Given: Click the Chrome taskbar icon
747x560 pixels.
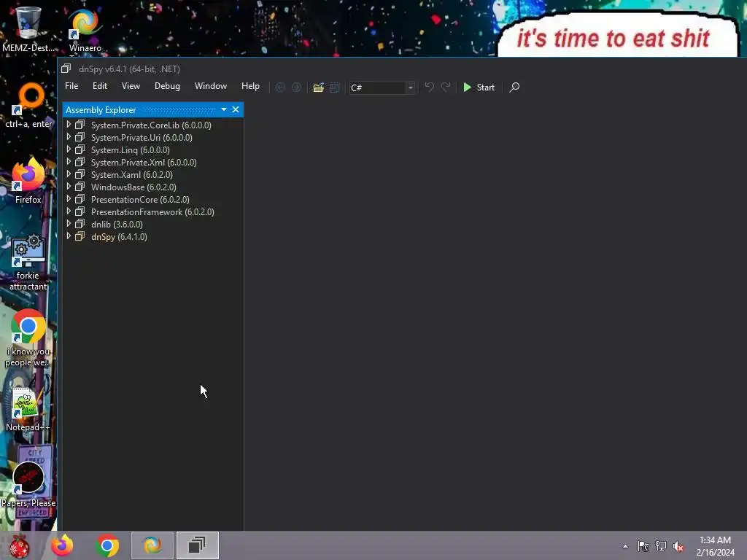Looking at the screenshot, I should pyautogui.click(x=107, y=545).
